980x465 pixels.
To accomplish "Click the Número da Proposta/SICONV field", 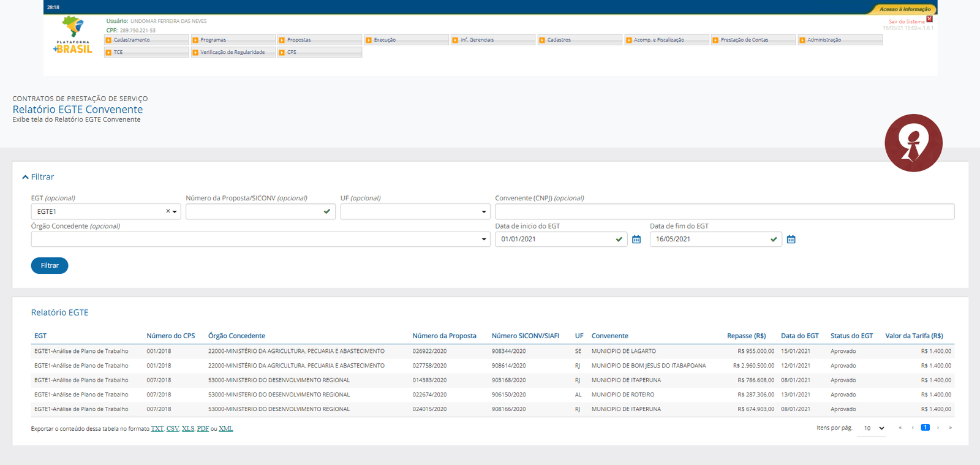I will pyautogui.click(x=260, y=211).
